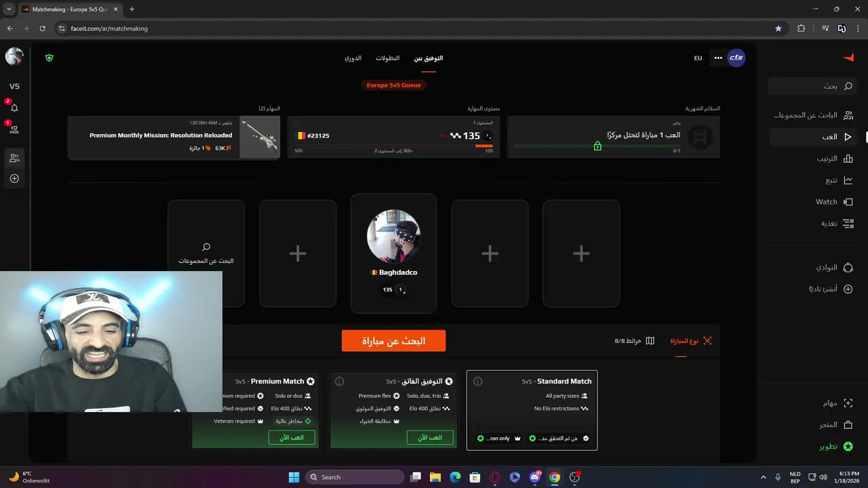Open the browser tab search dropdown arrow
The image size is (868, 488).
[9, 9]
